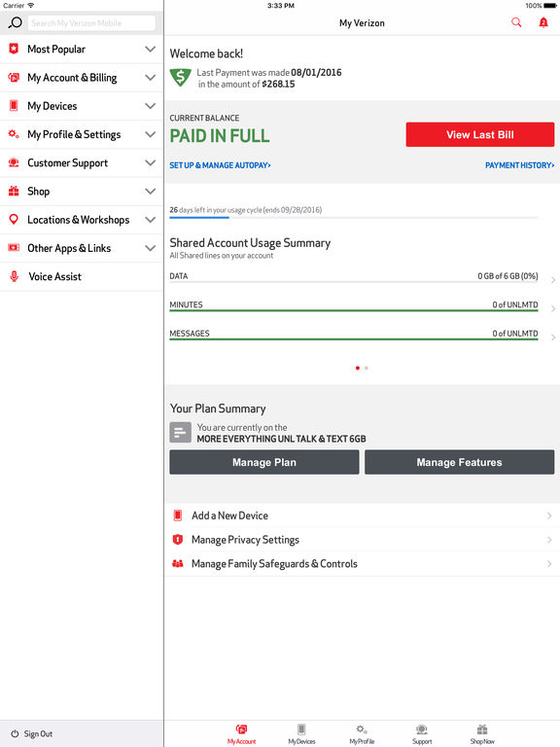The image size is (560, 747).
Task: Click the MESSAGES usage bar
Action: (354, 339)
